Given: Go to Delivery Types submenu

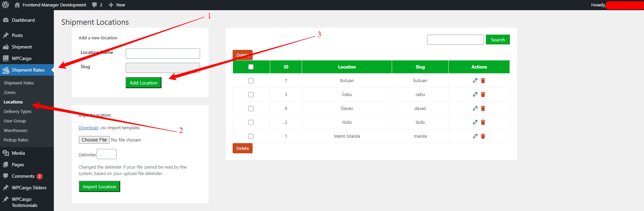Looking at the screenshot, I should (18, 111).
